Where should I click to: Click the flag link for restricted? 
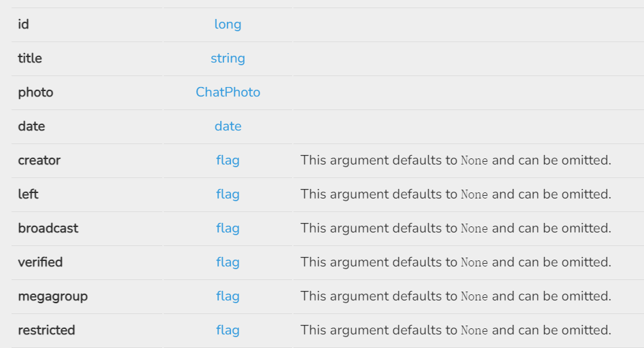coord(228,330)
